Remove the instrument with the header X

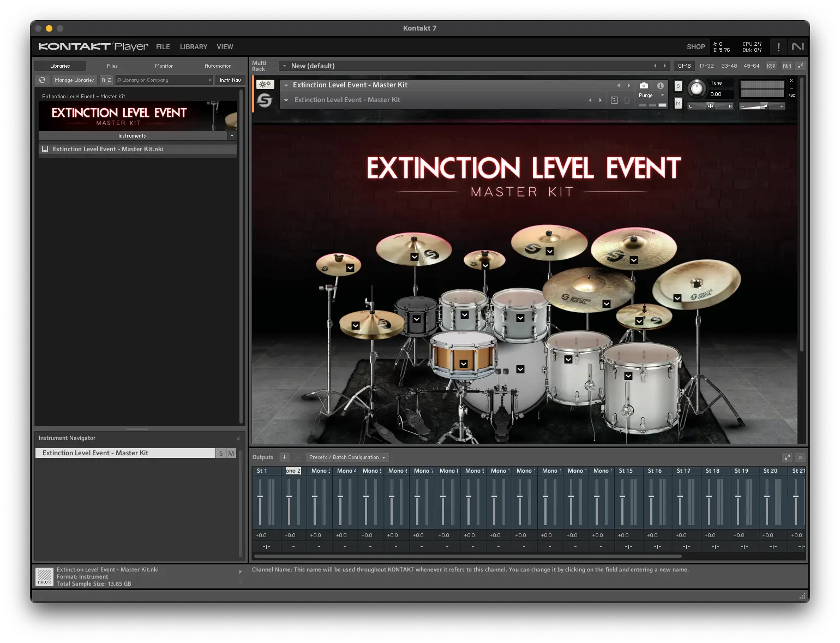coord(791,81)
